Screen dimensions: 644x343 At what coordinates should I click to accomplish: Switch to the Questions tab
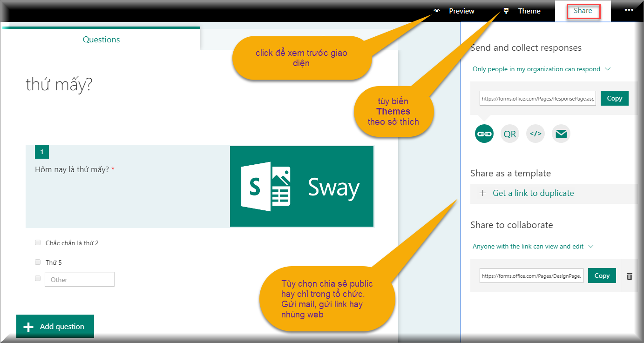click(x=101, y=40)
